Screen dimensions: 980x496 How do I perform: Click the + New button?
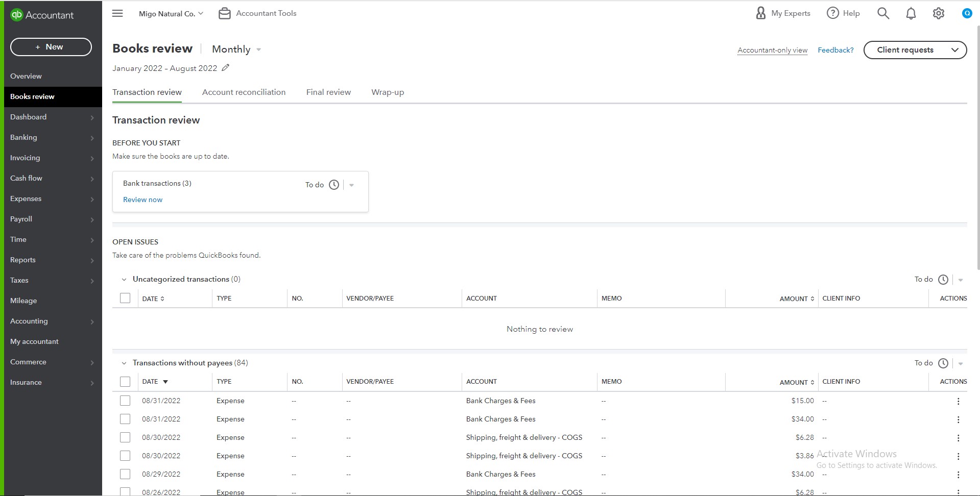point(51,47)
